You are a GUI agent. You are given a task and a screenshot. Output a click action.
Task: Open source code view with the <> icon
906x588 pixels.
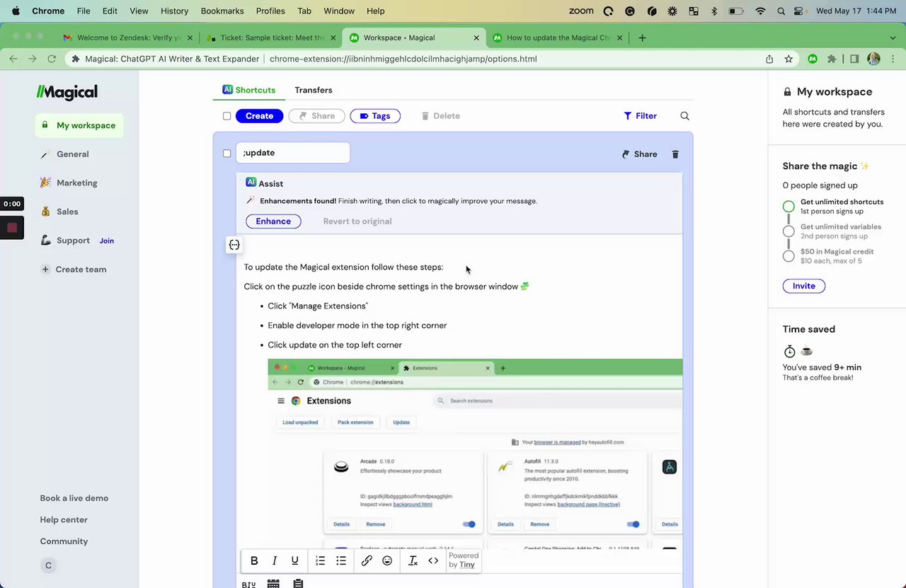(x=433, y=560)
